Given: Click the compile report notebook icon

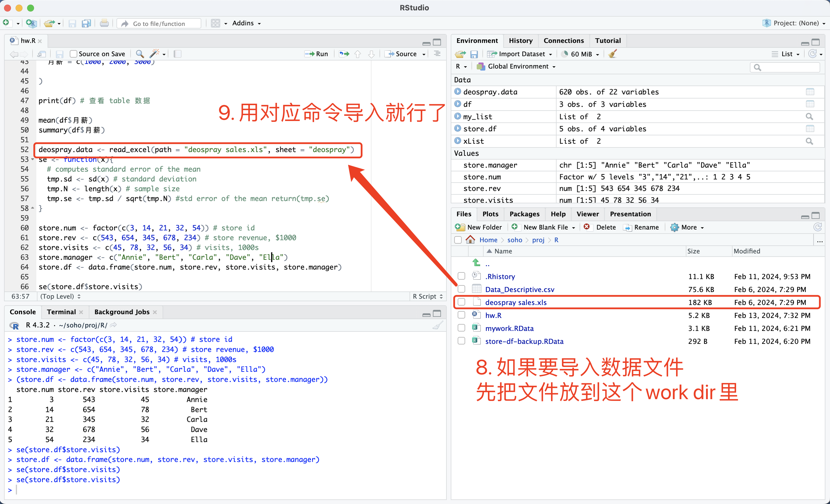Looking at the screenshot, I should 178,54.
